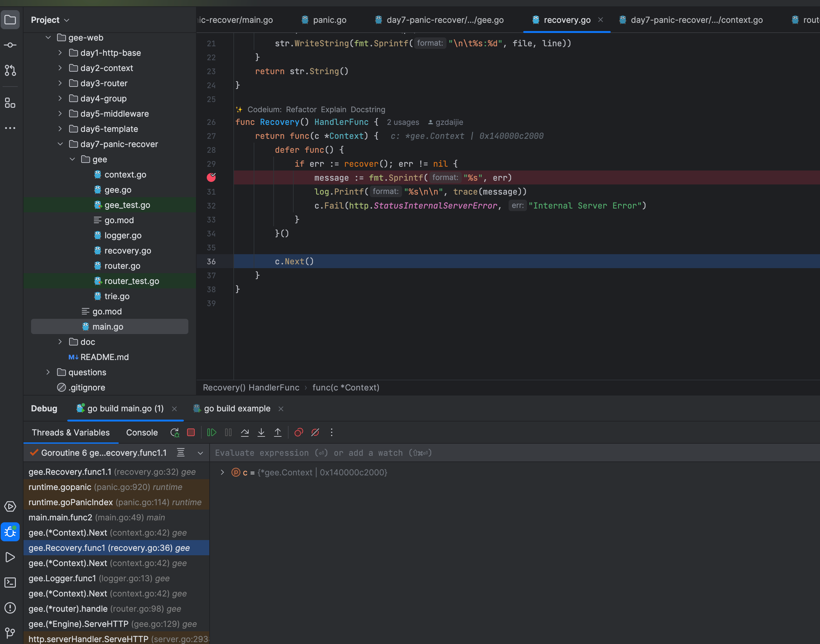
Task: Open the goroutine selector dropdown
Action: tap(200, 453)
